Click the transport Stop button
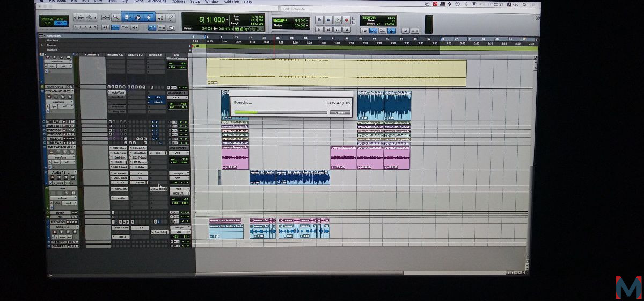 tap(328, 20)
